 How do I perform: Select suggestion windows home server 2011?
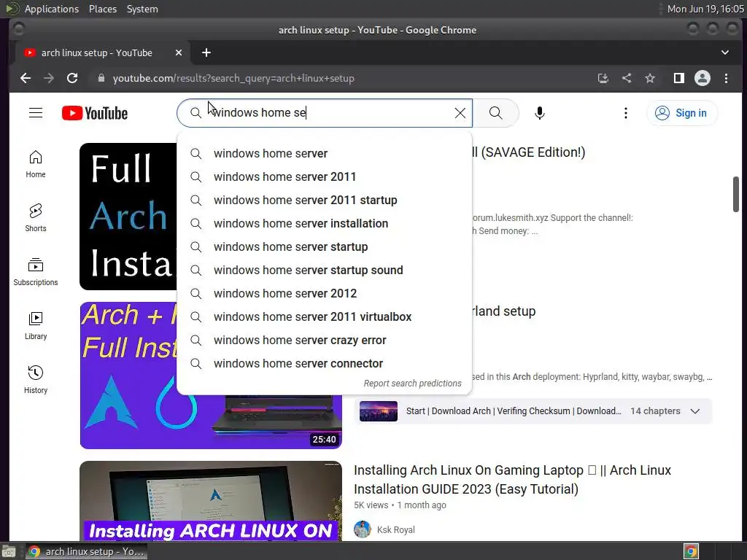(324, 176)
